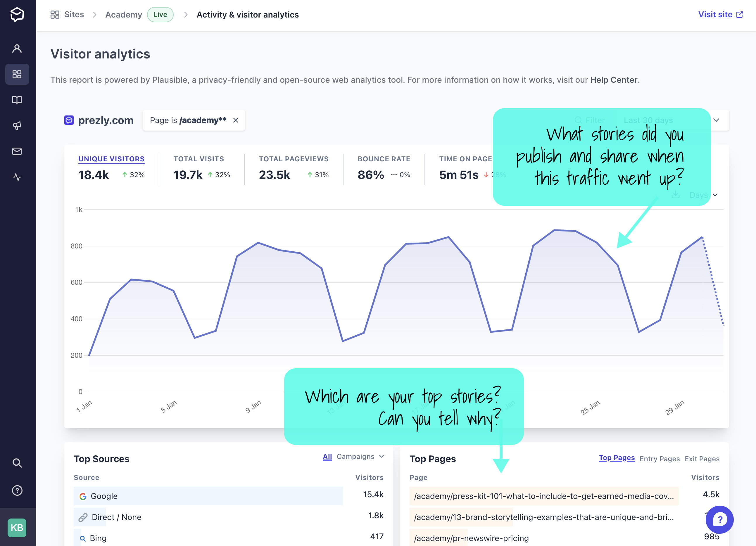Open the floating help chat button

click(x=719, y=519)
